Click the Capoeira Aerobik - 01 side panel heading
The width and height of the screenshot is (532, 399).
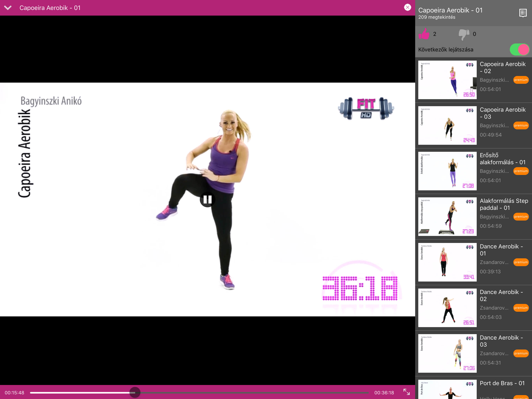pos(450,10)
